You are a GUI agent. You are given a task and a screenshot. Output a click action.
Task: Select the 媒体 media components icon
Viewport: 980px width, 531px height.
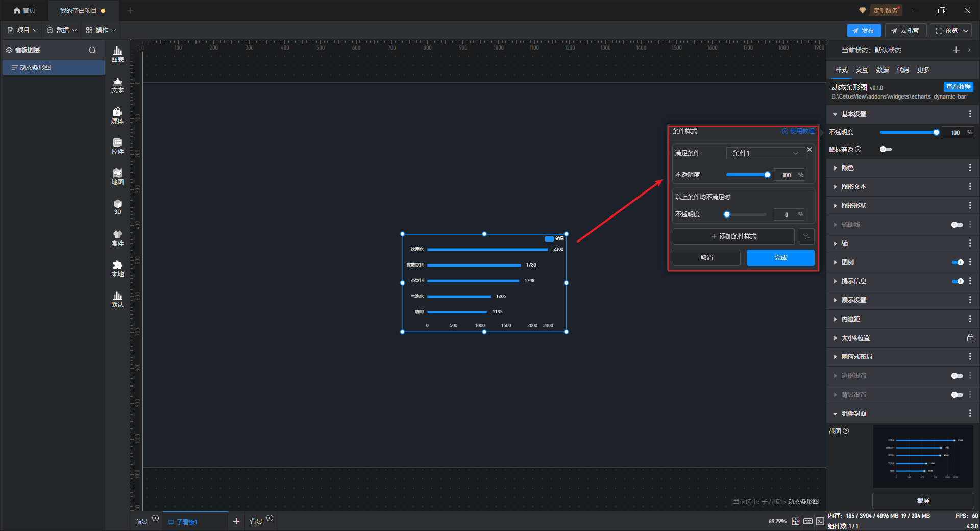117,115
